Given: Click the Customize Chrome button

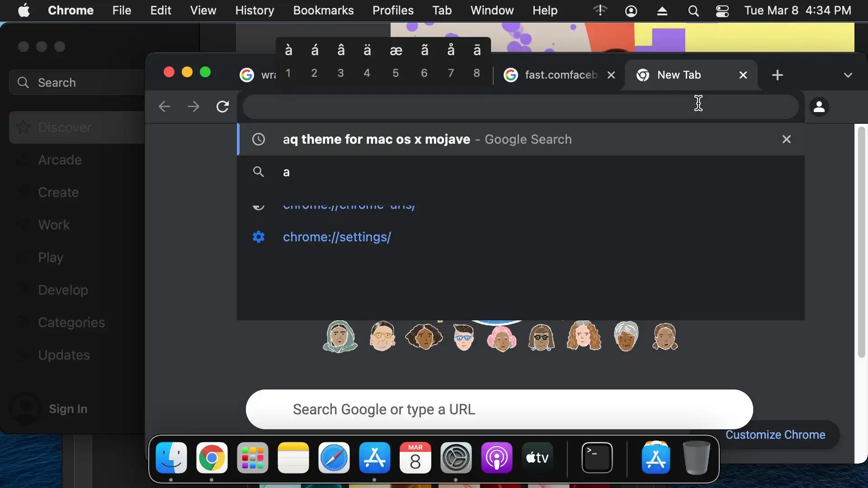Looking at the screenshot, I should tap(775, 435).
